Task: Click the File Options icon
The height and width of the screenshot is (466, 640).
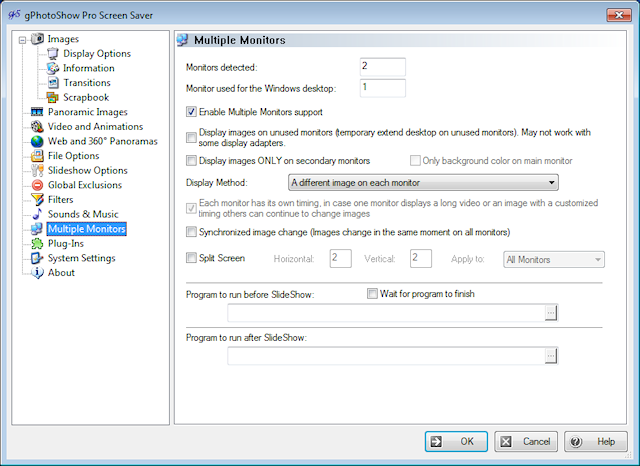Action: [37, 156]
